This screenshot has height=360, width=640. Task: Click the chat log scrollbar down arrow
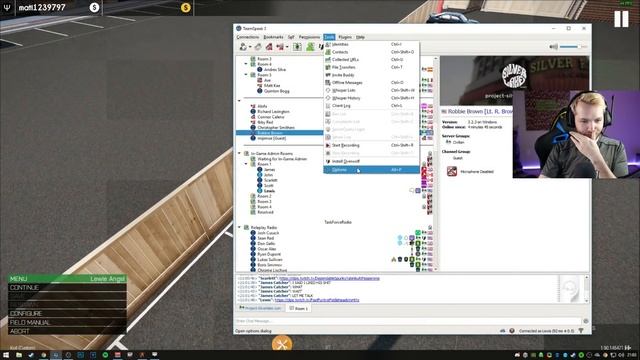(x=587, y=301)
